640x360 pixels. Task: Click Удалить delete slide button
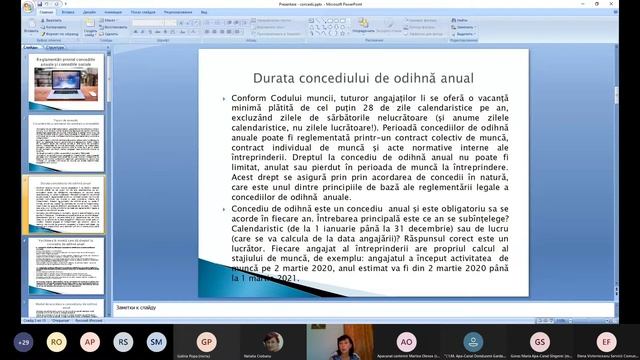pyautogui.click(x=109, y=34)
